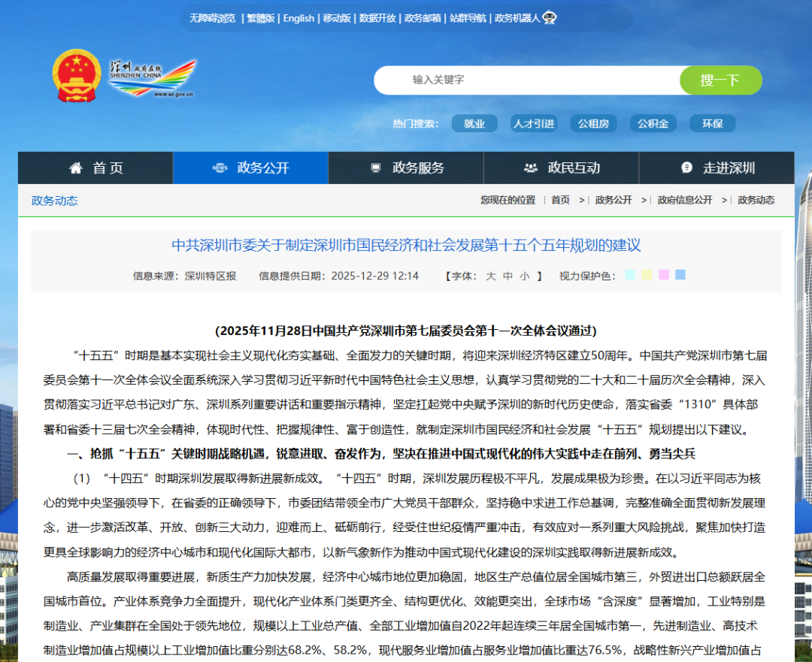Click the national emblem logo

(77, 76)
